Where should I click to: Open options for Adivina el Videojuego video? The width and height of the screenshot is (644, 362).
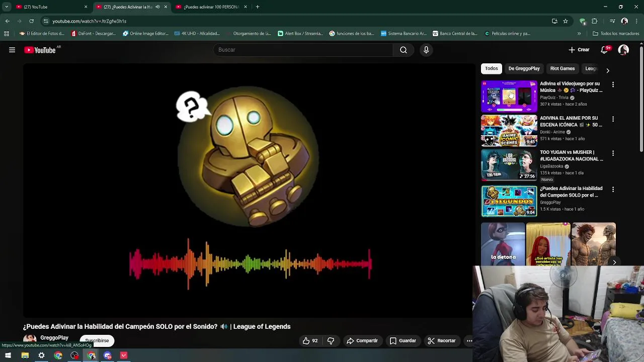(x=613, y=85)
